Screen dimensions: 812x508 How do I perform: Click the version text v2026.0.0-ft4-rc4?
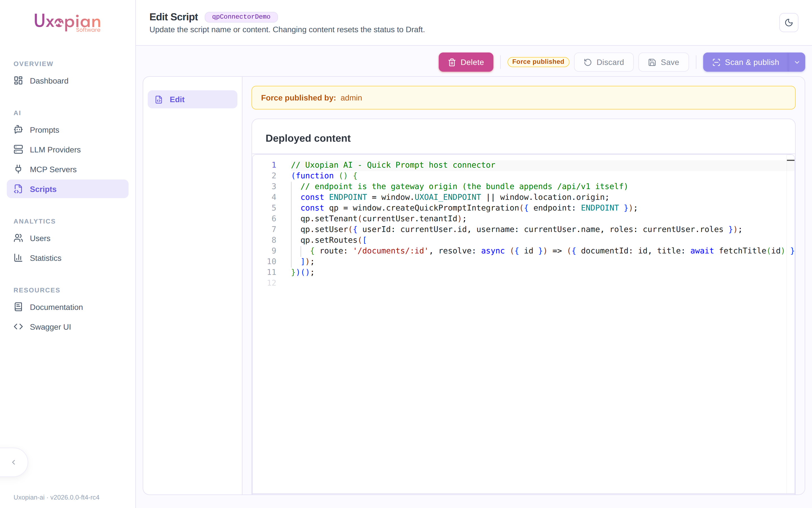click(75, 497)
